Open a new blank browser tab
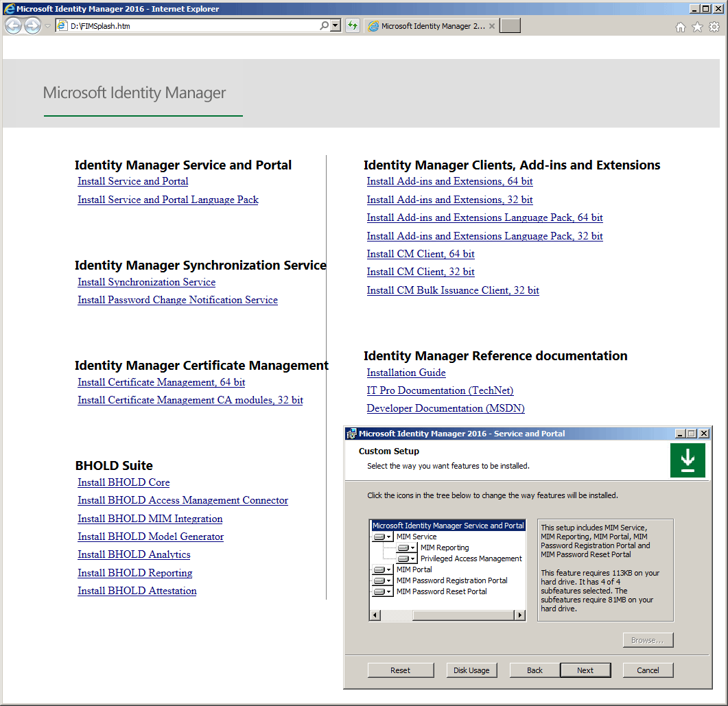 (510, 26)
